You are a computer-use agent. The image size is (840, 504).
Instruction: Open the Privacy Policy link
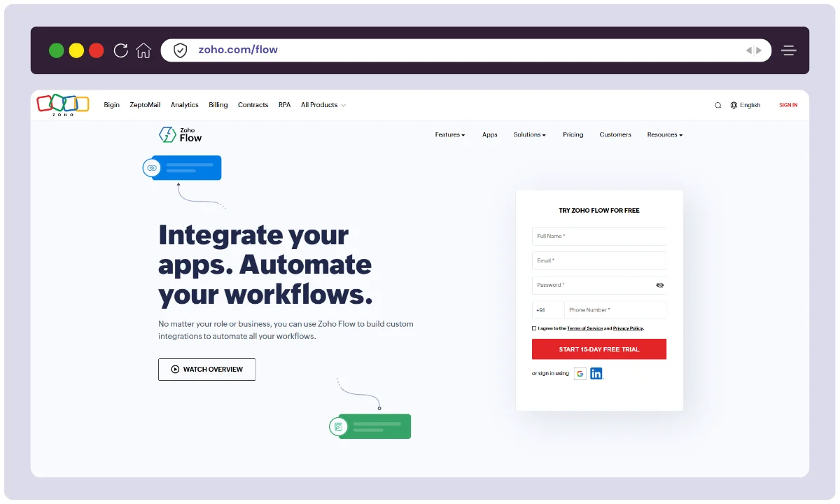coord(628,328)
